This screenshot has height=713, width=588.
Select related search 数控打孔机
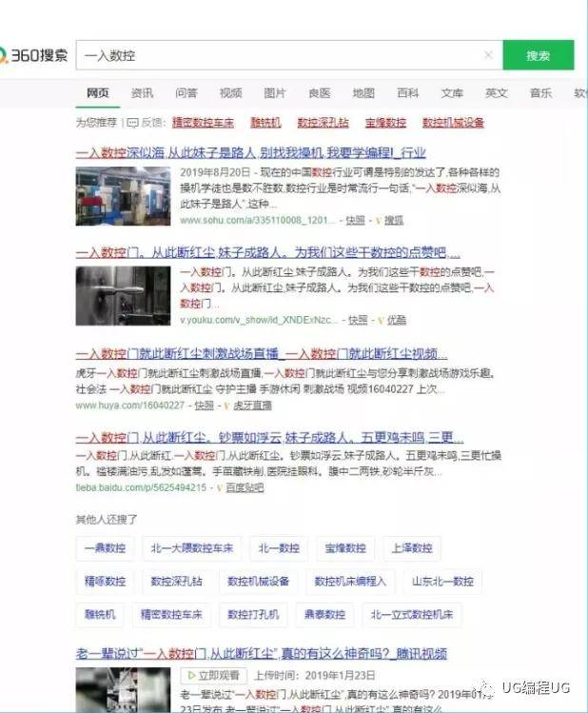[253, 615]
